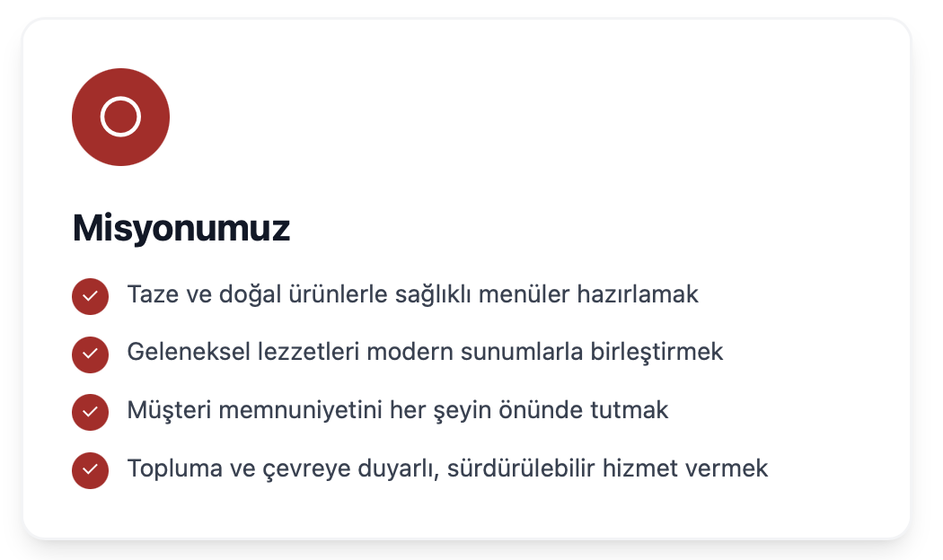Image resolution: width=943 pixels, height=560 pixels.
Task: Click the checkmark icon beside "Geleneksel lezzetleri"
Action: [x=90, y=354]
